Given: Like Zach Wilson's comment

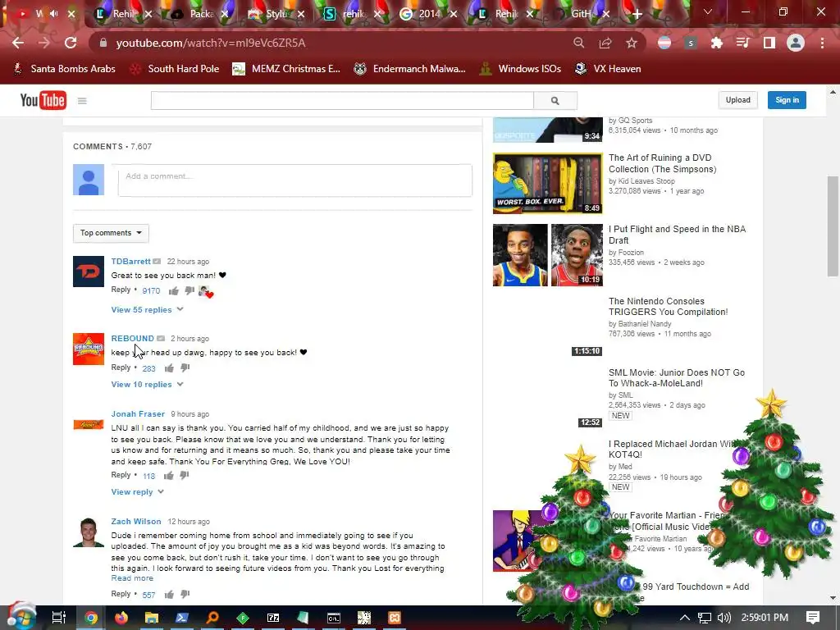Looking at the screenshot, I should [169, 594].
